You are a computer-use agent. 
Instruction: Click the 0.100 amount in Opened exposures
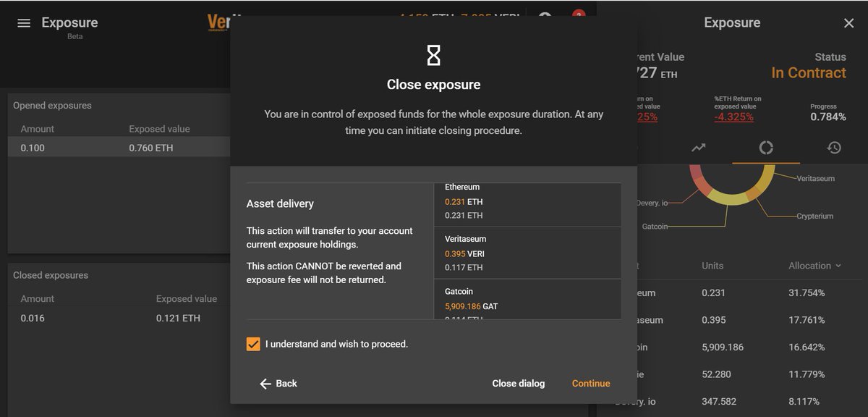click(x=33, y=148)
